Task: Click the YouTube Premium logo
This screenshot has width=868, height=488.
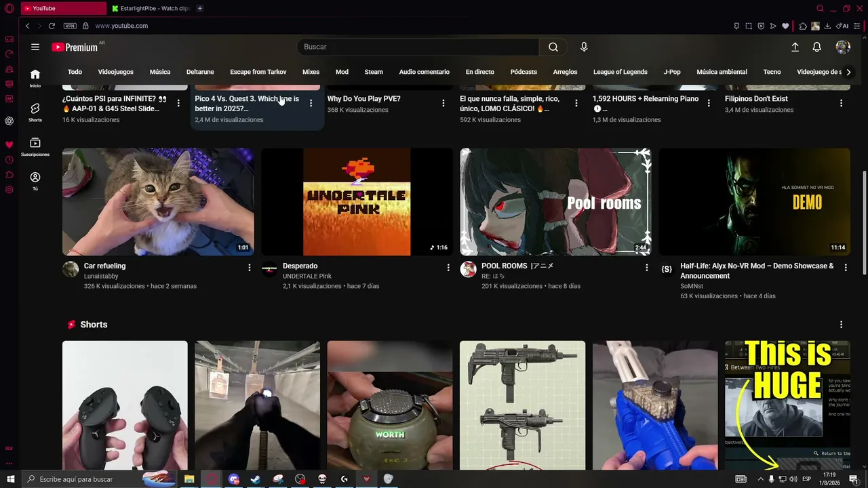Action: point(75,47)
